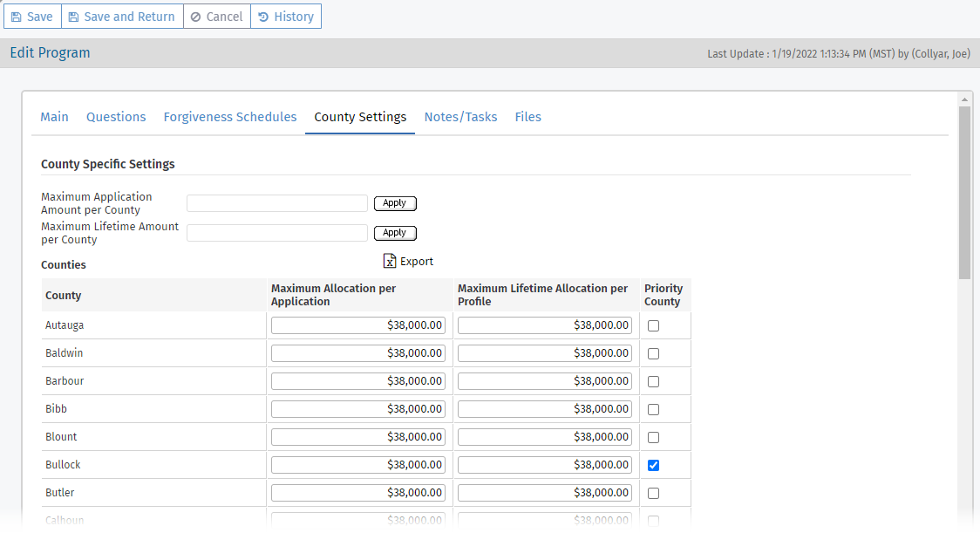Click the Excel Export icon
980x533 pixels.
point(391,261)
